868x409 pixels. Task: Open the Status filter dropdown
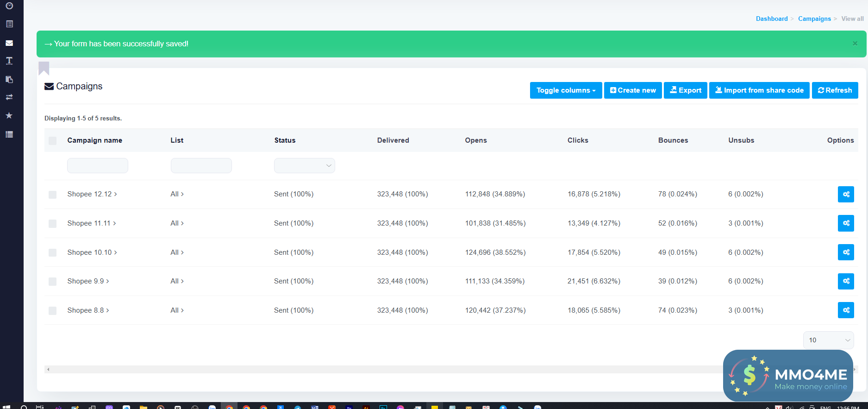[x=304, y=166]
